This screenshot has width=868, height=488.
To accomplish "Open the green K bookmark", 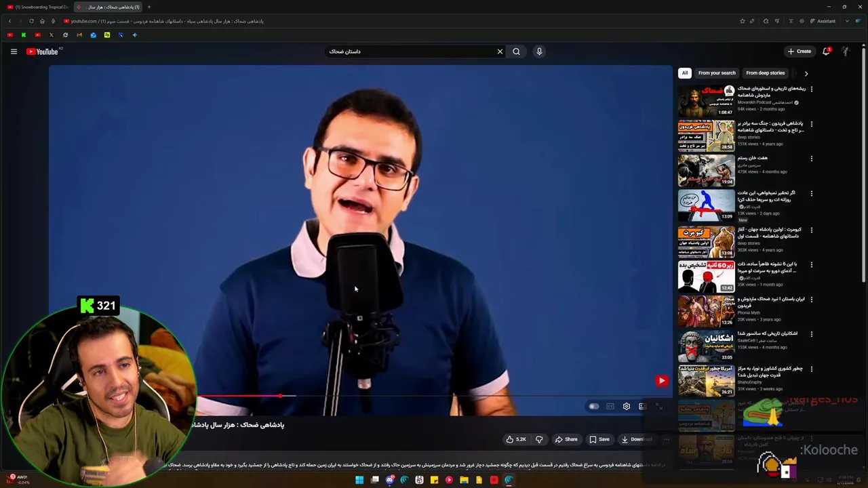I will pos(24,35).
